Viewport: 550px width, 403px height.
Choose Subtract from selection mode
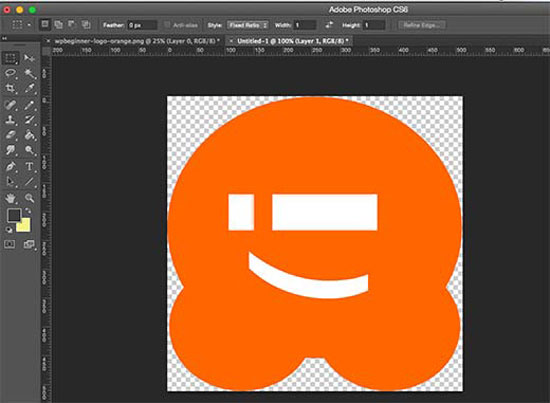pyautogui.click(x=72, y=25)
